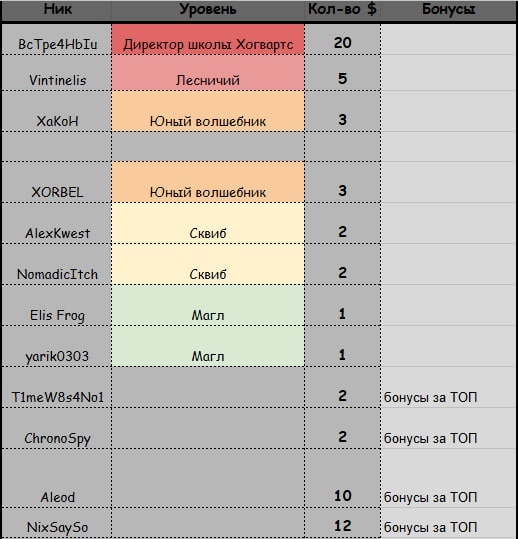Select the Ник column header

coord(57,11)
